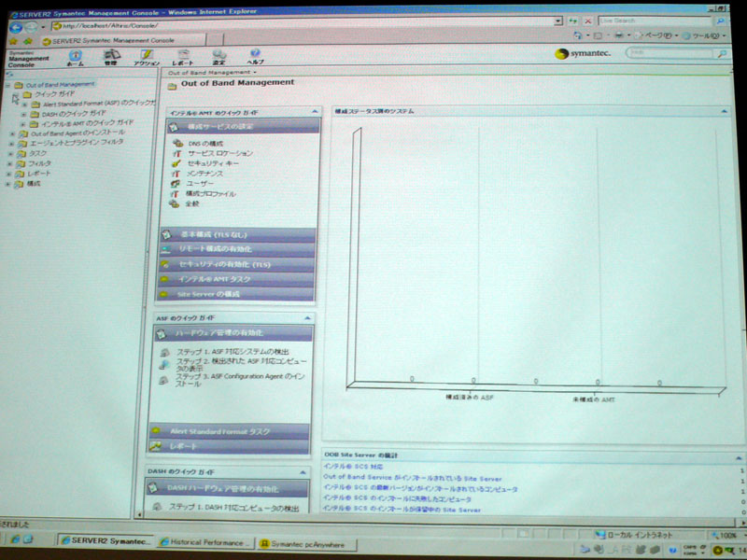Screen dimensions: 747x560
Task: Click ステップ 1. ASF 対応システムの検出
Action: [233, 352]
